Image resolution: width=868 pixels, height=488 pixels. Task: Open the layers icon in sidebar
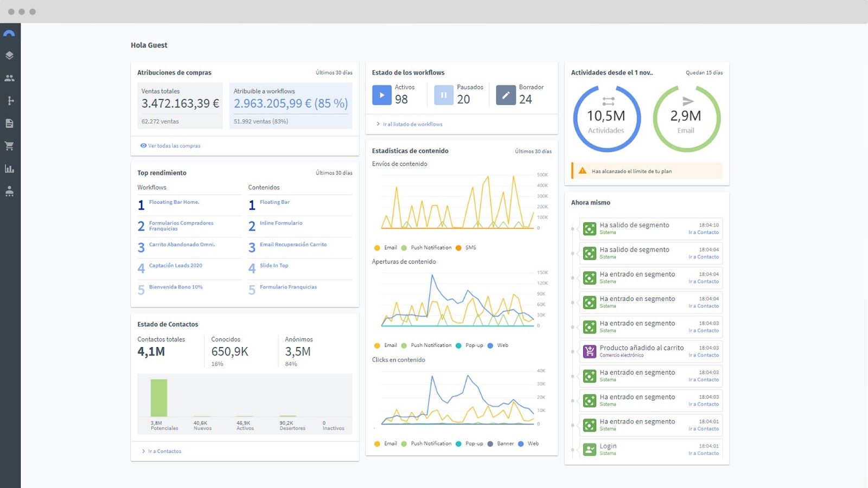tap(9, 55)
